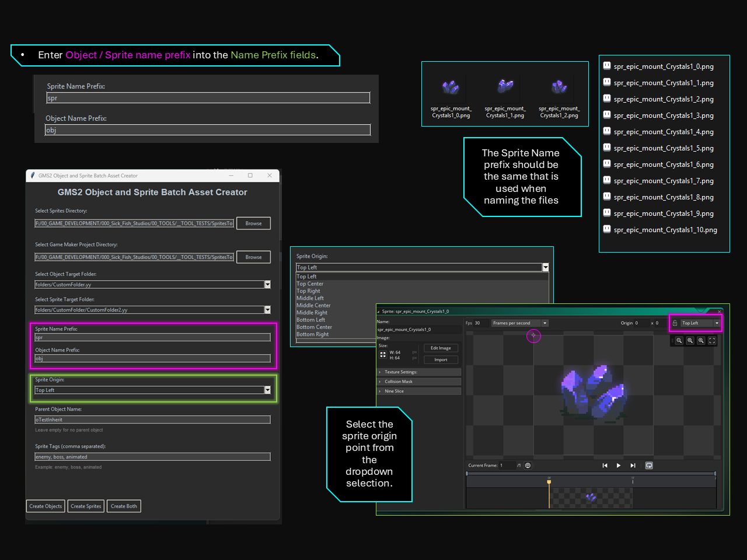
Task: Click the file icon beside spr_epic_mount_Crystals1_0.png in the list
Action: point(607,66)
